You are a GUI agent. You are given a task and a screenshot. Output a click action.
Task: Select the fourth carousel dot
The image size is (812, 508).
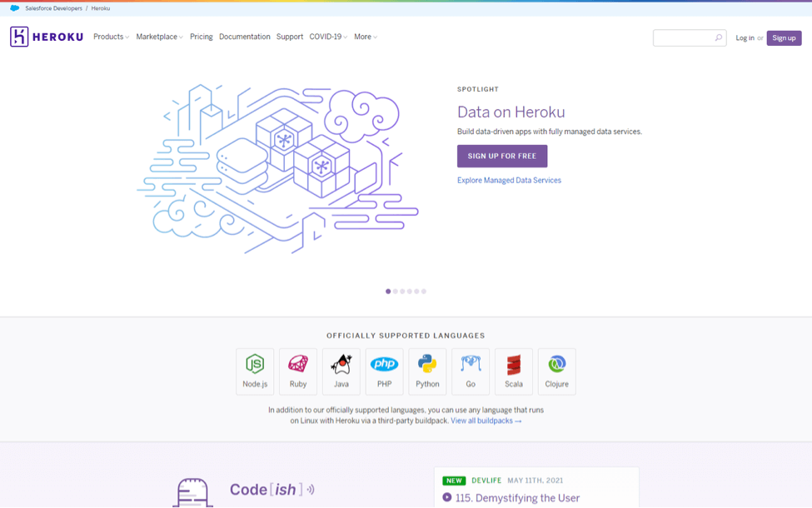(x=410, y=291)
